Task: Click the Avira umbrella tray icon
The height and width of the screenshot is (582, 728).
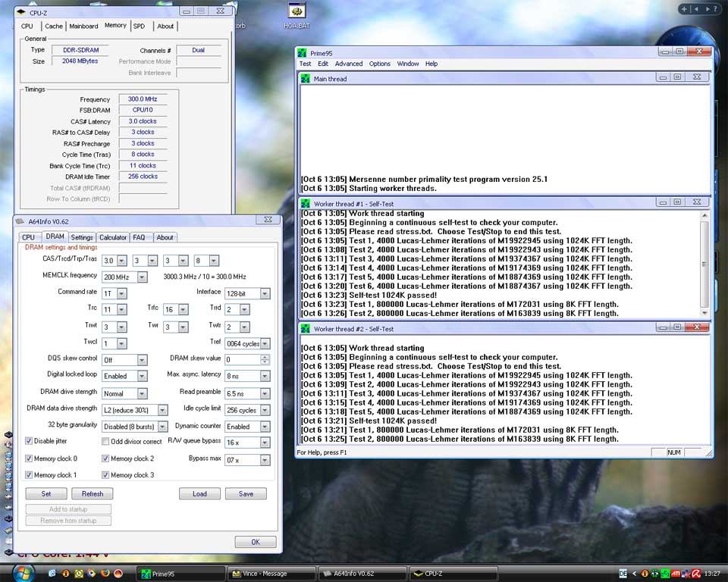Action: pyautogui.click(x=696, y=574)
